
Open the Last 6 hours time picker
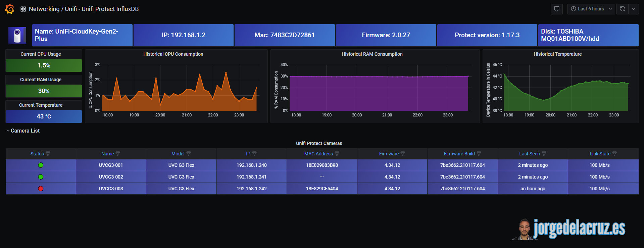[x=591, y=9]
